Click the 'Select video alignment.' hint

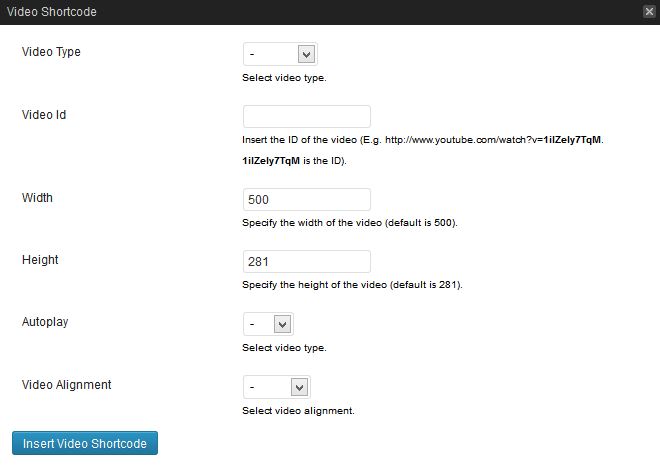[x=298, y=410]
